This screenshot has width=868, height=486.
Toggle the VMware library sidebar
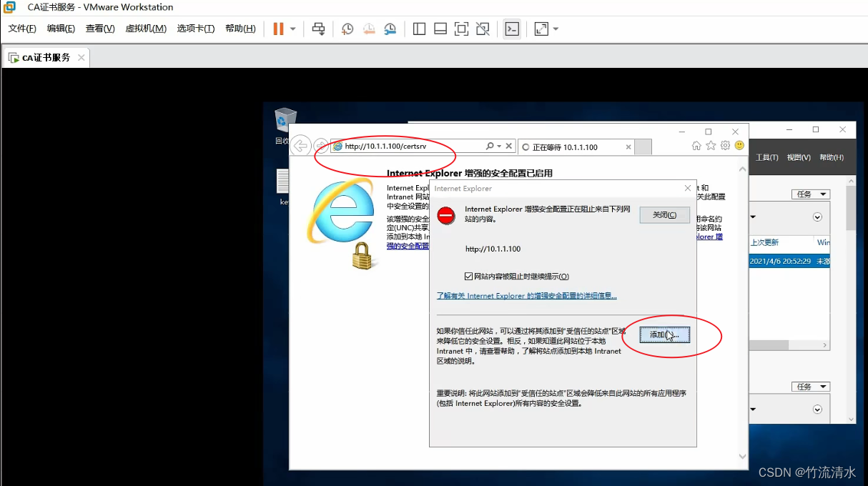420,29
